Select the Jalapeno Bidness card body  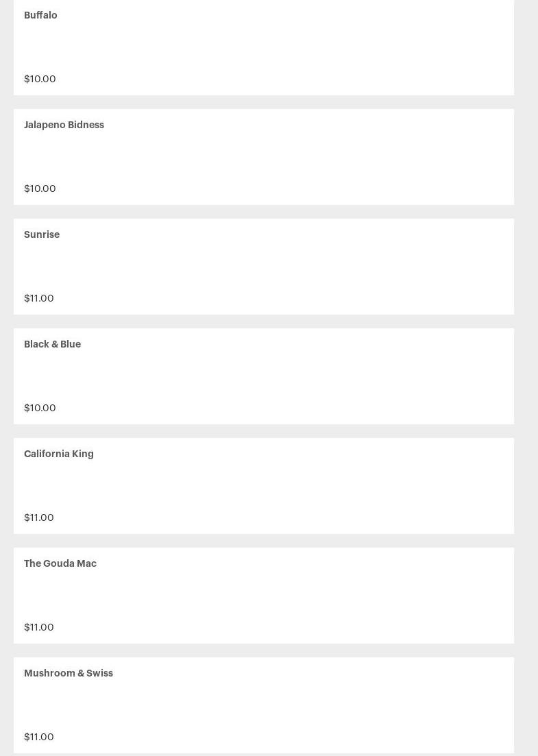click(264, 157)
